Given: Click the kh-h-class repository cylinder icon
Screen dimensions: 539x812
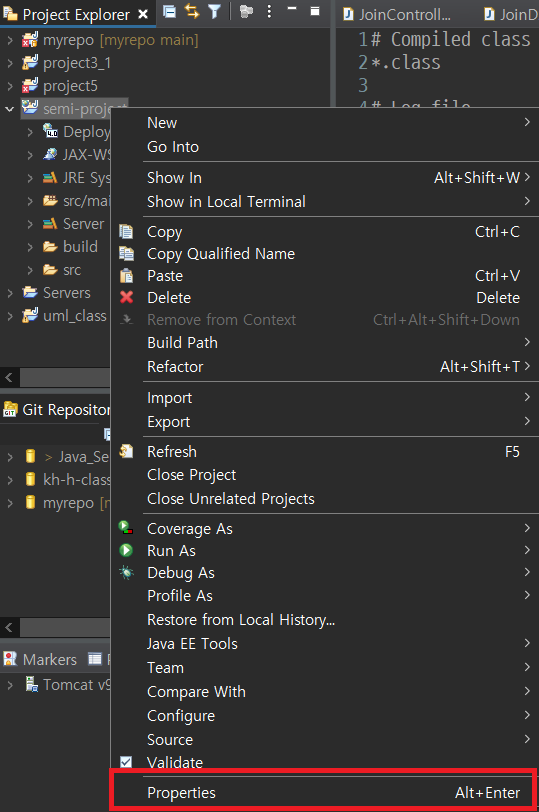Looking at the screenshot, I should click(31, 480).
